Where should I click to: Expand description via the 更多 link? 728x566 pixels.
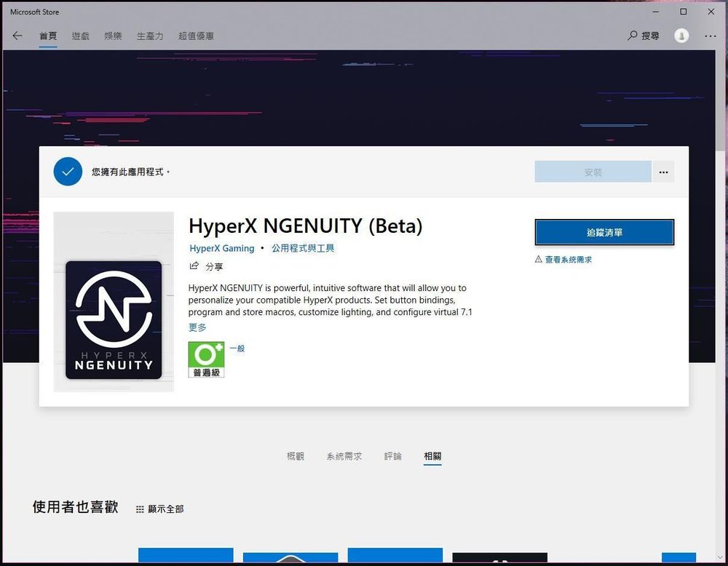click(196, 327)
